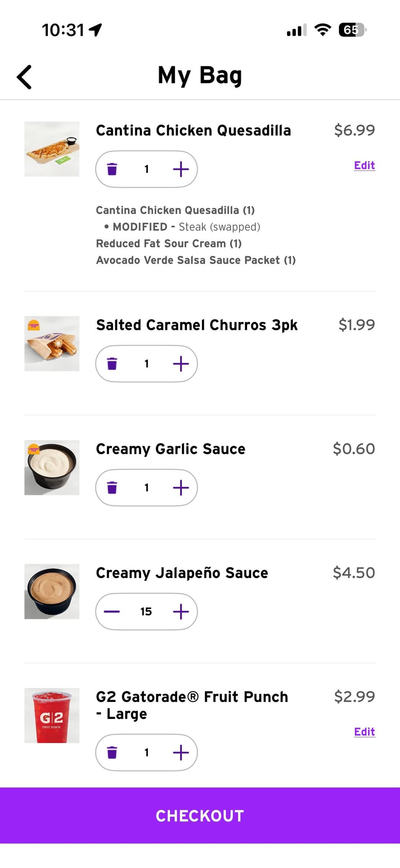This screenshot has height=868, width=400.
Task: Open the Creamy Jalapeño Sauce thumbnail
Action: tap(52, 591)
